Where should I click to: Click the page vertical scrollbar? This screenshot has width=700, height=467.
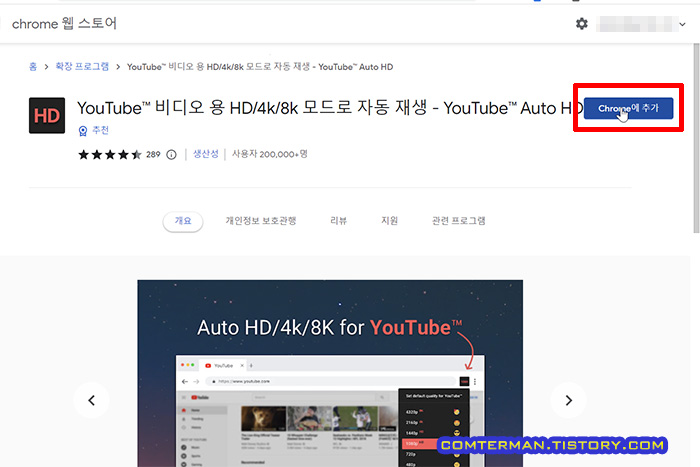coord(696,138)
